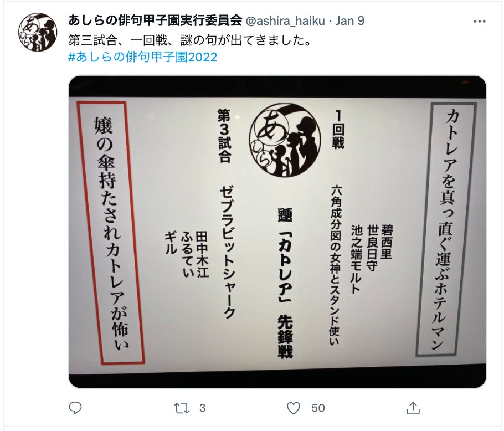
Task: Click the retweet arrows icon
Action: (x=181, y=408)
